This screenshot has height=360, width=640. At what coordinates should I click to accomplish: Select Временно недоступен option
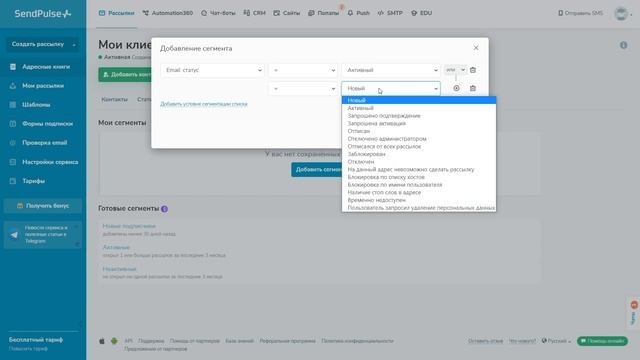coord(419,200)
